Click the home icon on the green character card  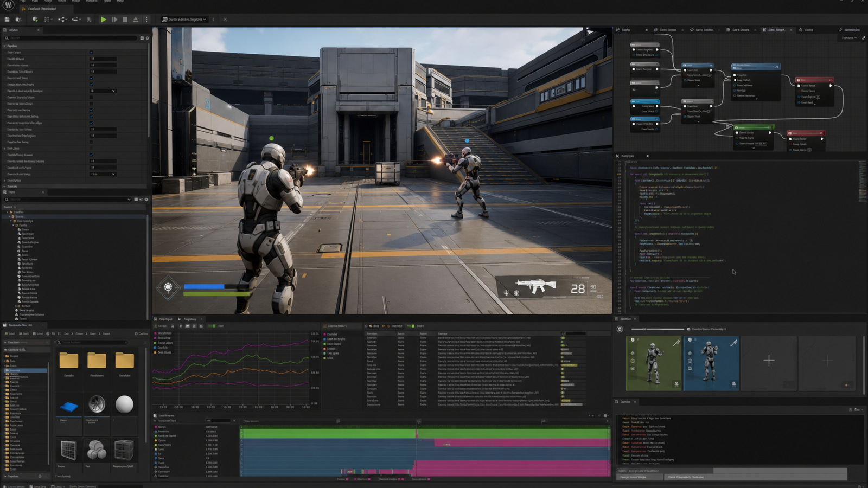pos(633,353)
